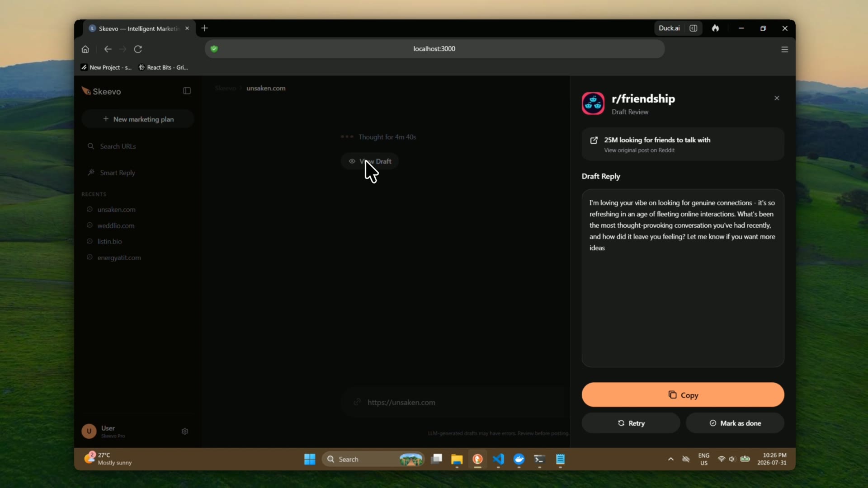Retry generating the draft reply
This screenshot has width=868, height=488.
[x=631, y=423]
